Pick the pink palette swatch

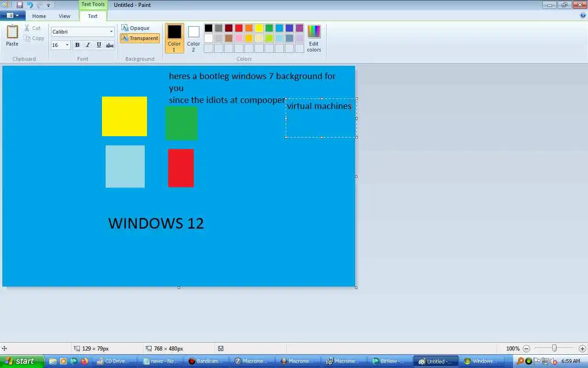(x=239, y=38)
